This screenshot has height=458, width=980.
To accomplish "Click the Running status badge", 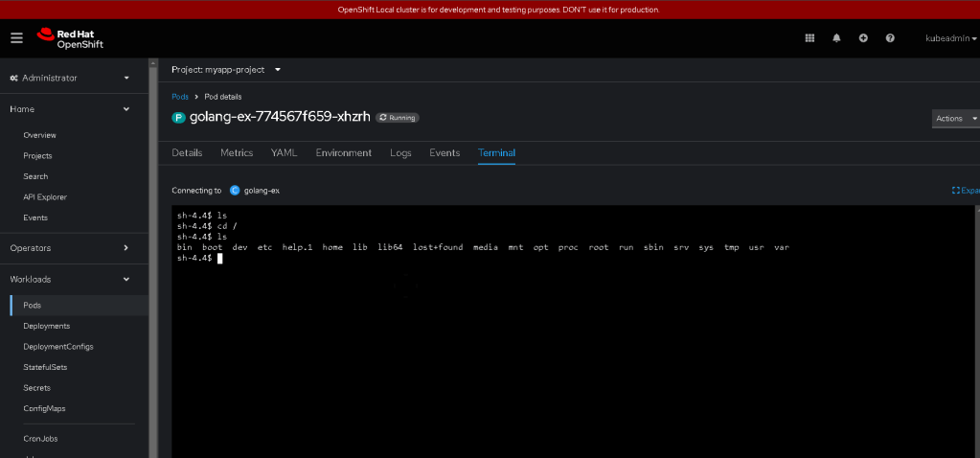I will tap(398, 118).
